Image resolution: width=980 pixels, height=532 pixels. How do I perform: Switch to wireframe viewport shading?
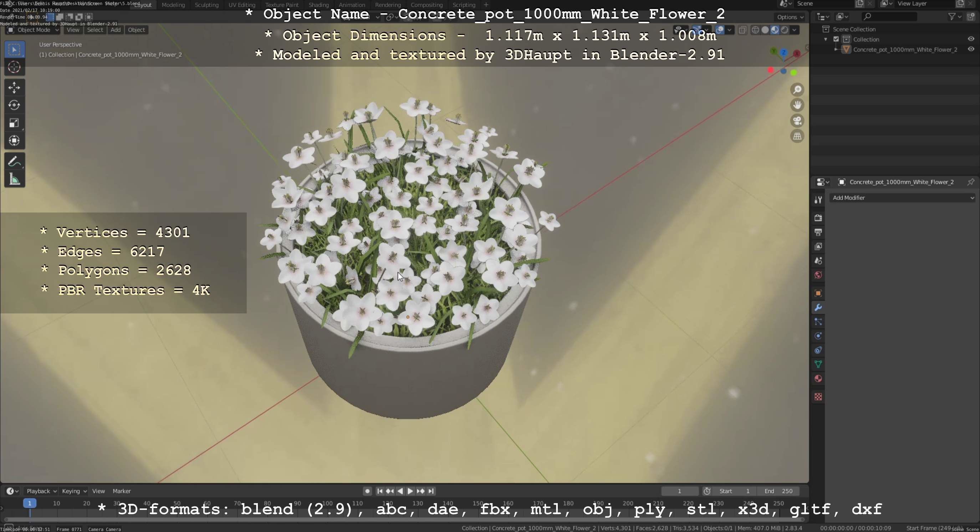pyautogui.click(x=756, y=30)
